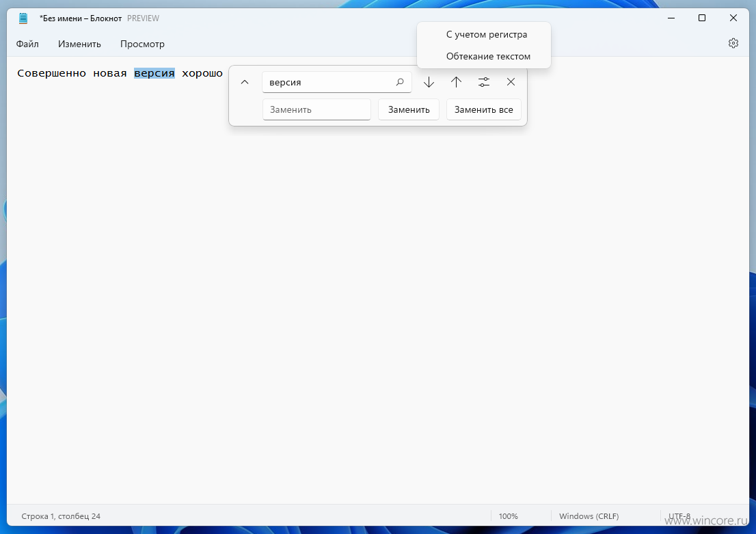
Task: Click the UTF-8 encoding status entry
Action: pyautogui.click(x=679, y=516)
